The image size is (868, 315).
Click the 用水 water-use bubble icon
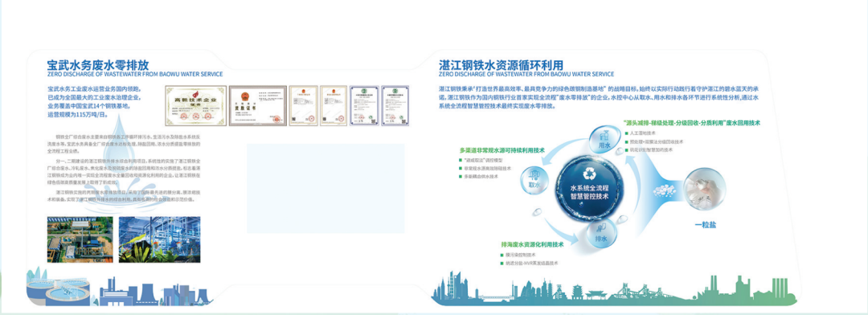(x=604, y=140)
